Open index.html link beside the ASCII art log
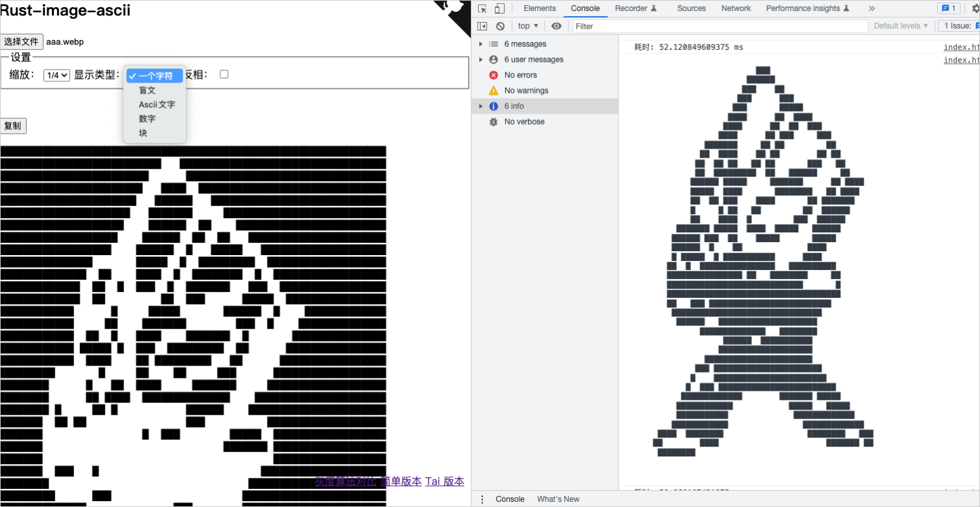The height and width of the screenshot is (507, 980). coord(962,60)
